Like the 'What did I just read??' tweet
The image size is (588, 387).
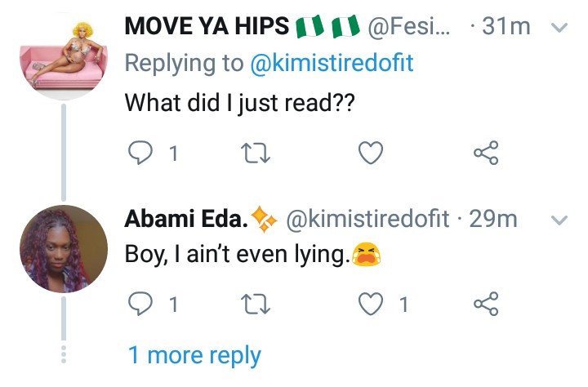click(x=371, y=153)
